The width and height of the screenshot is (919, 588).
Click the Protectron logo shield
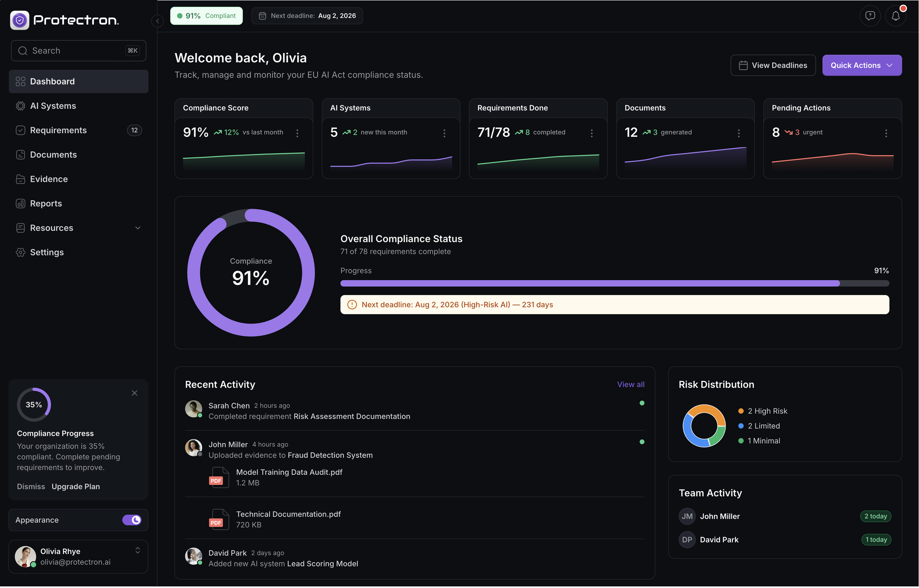20,20
